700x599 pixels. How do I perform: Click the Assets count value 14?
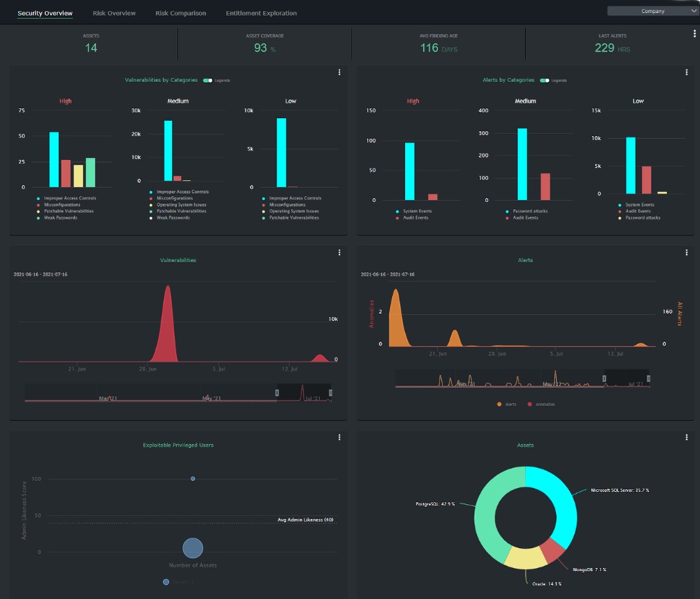coord(91,48)
